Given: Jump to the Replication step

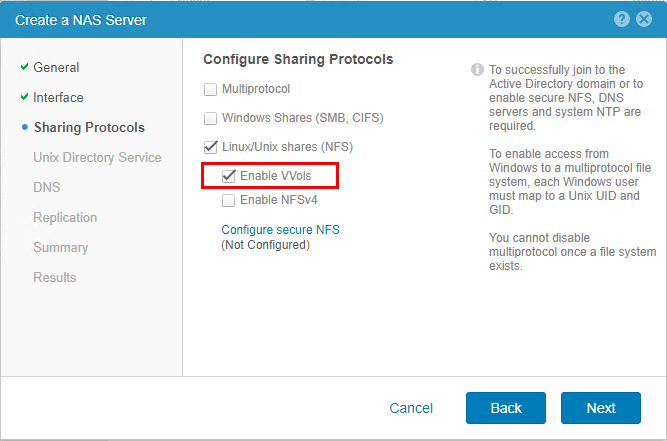Looking at the screenshot, I should (x=65, y=217).
